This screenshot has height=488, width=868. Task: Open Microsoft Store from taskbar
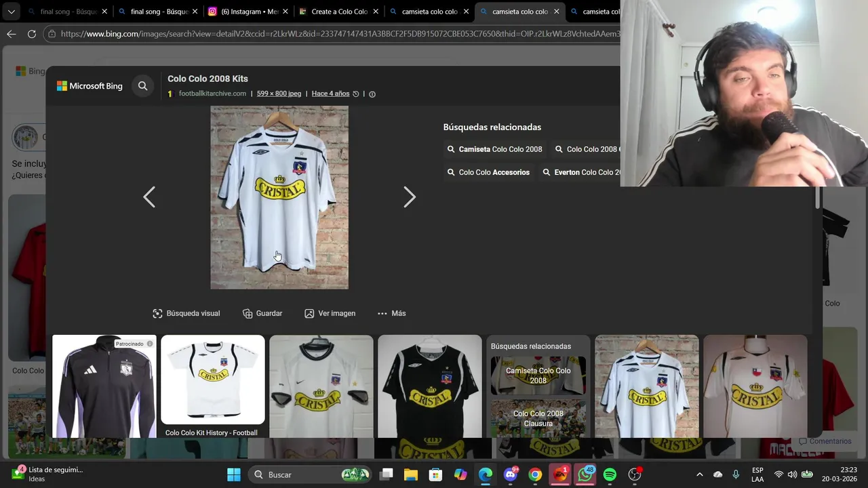435,474
